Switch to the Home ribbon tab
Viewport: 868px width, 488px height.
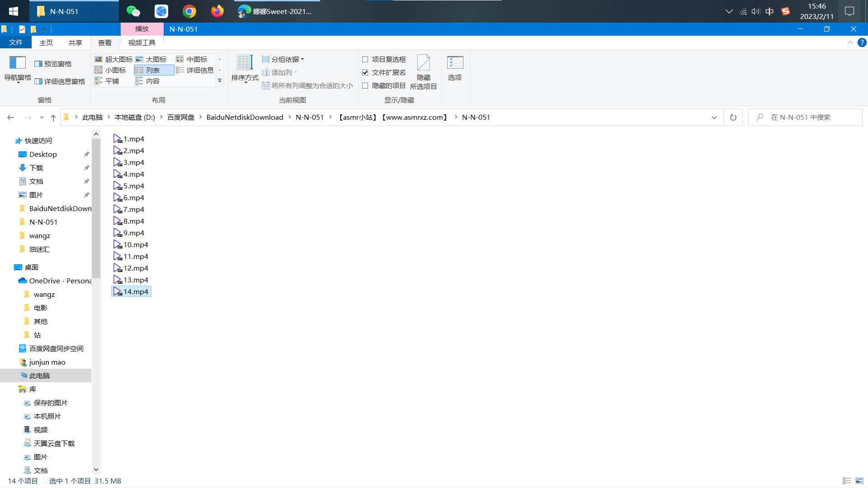[46, 42]
